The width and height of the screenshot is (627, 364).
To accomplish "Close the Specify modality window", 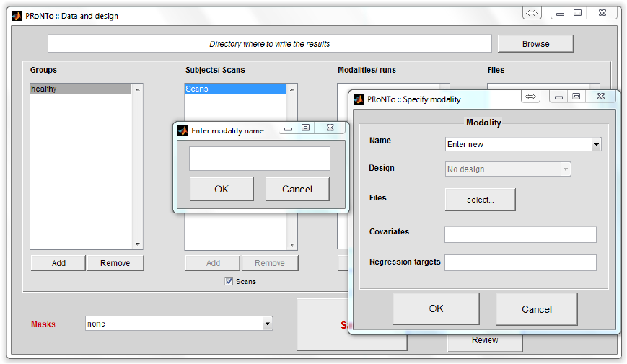I will click(601, 97).
